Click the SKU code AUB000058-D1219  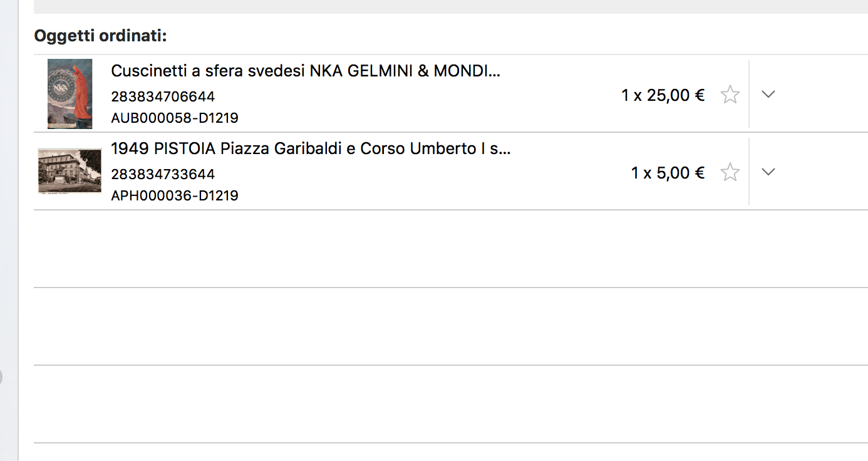[x=175, y=118]
